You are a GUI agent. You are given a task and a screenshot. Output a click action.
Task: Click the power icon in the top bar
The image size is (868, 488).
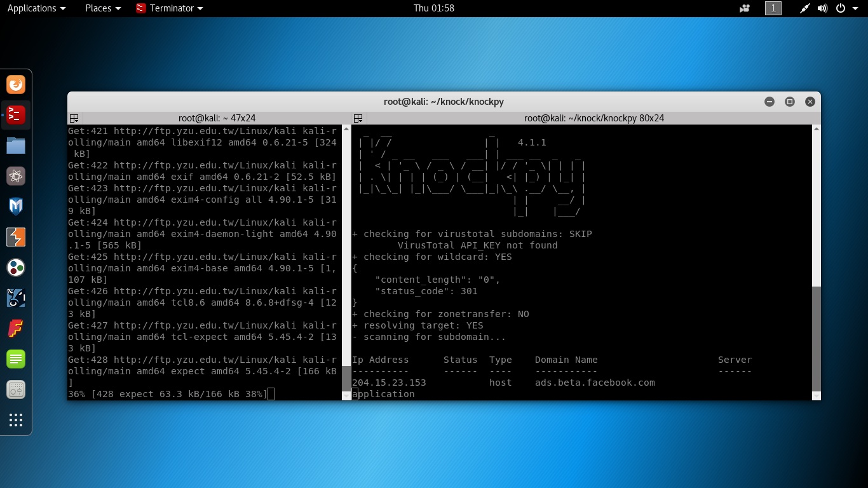[x=840, y=8]
